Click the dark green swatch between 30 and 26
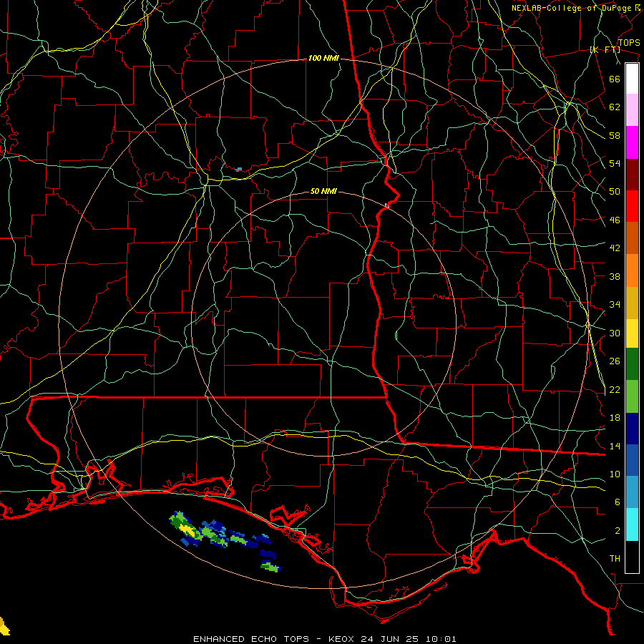The height and width of the screenshot is (644, 644). point(632,364)
